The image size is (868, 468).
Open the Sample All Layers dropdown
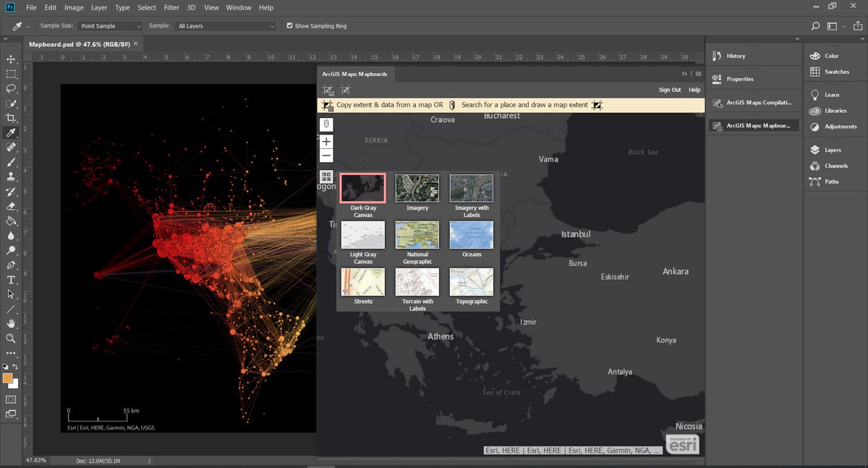[x=226, y=26]
